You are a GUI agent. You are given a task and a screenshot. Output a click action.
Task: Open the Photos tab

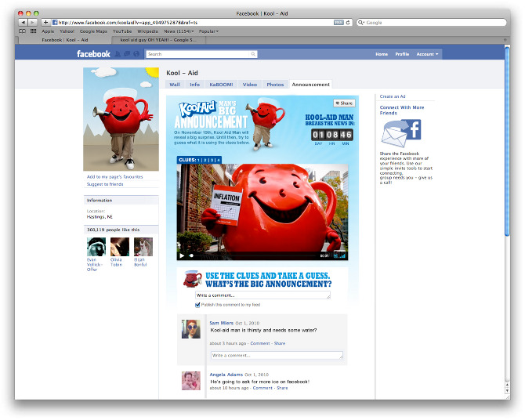pyautogui.click(x=275, y=85)
